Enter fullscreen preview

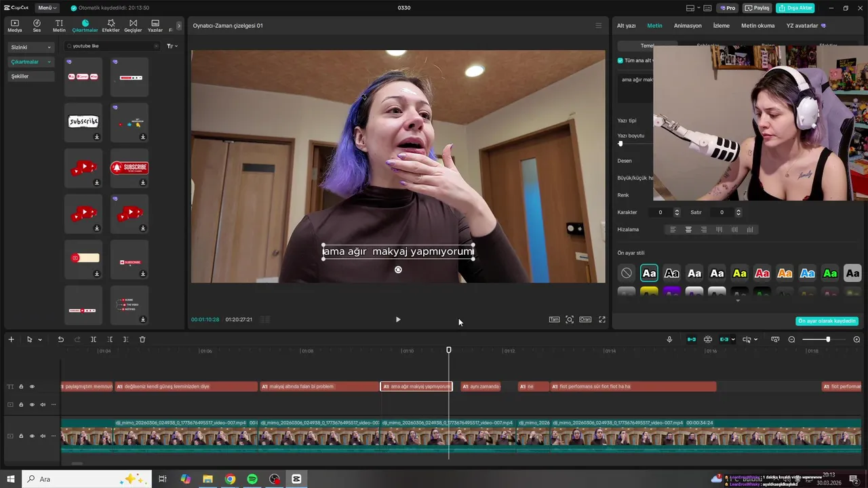click(601, 319)
